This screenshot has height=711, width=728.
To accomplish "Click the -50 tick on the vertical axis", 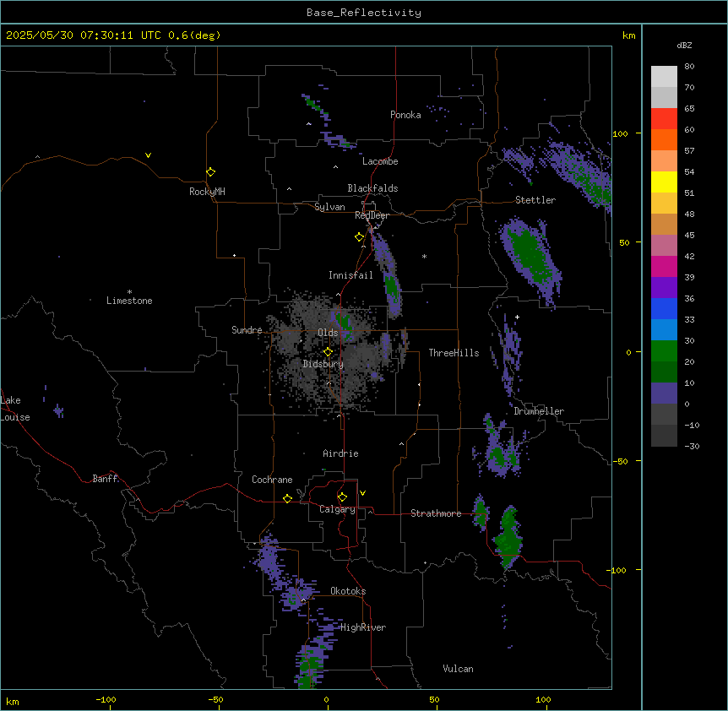I will coord(620,461).
